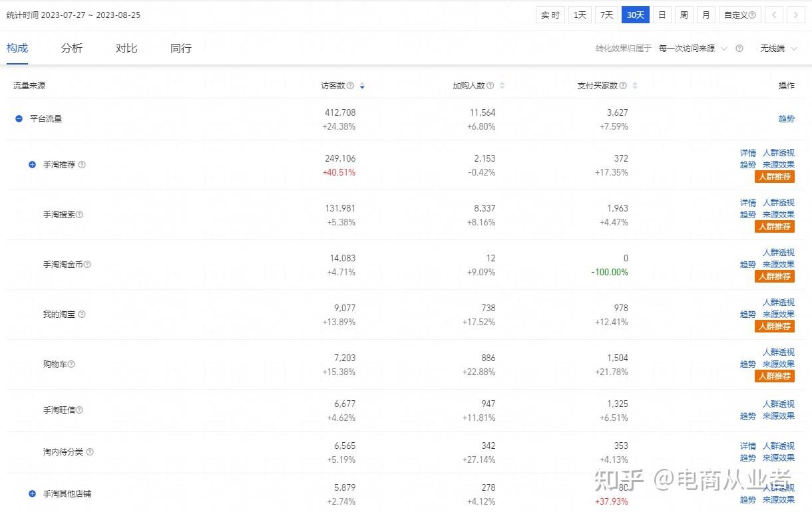Viewport: 812px width, 512px height.
Task: Open 趋势 link for 手淘搜索
Action: click(x=748, y=214)
